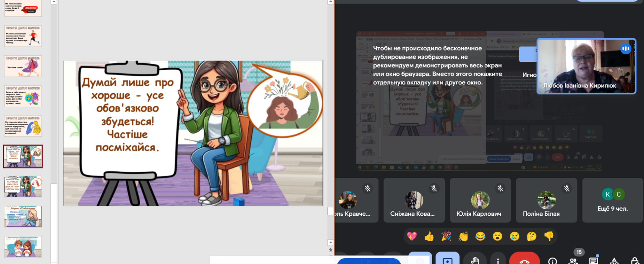
Task: End the call with the red hang-up button
Action: (x=525, y=259)
